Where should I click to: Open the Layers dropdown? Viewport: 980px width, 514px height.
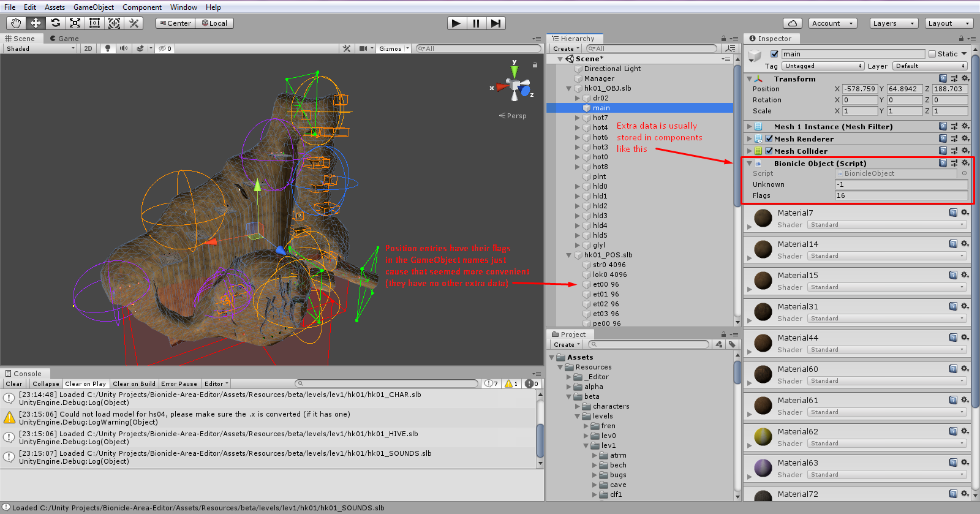(x=894, y=23)
